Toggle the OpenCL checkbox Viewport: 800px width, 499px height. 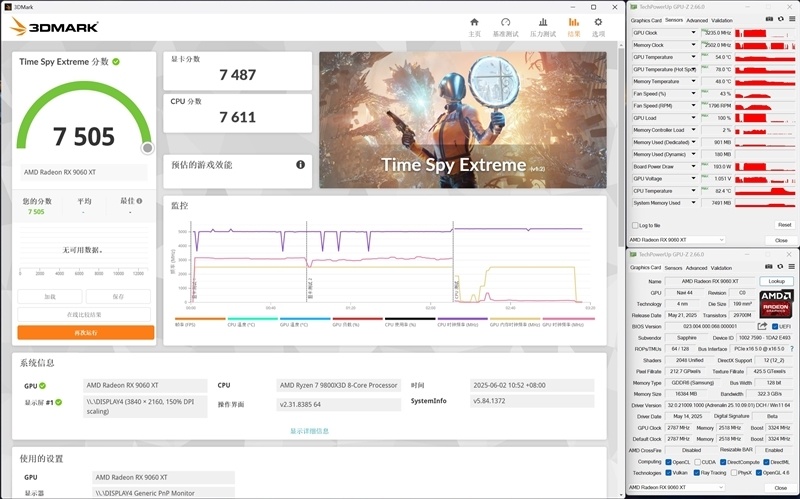[x=668, y=462]
